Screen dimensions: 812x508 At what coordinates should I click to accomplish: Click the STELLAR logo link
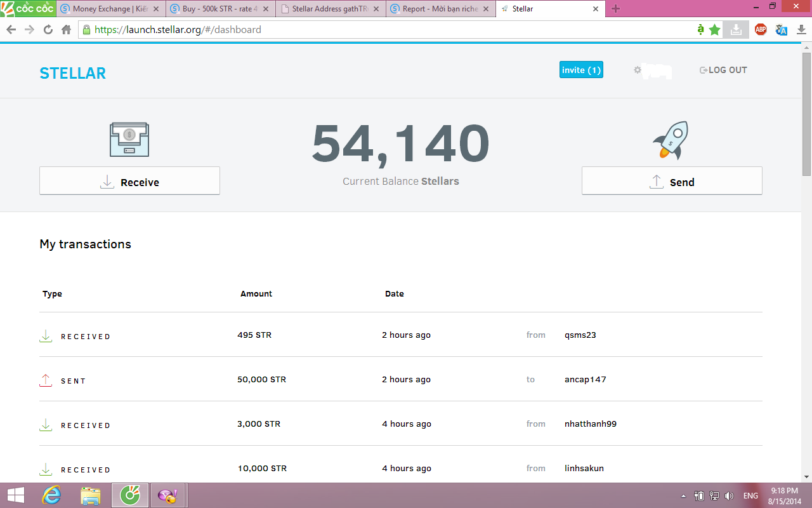coord(72,74)
